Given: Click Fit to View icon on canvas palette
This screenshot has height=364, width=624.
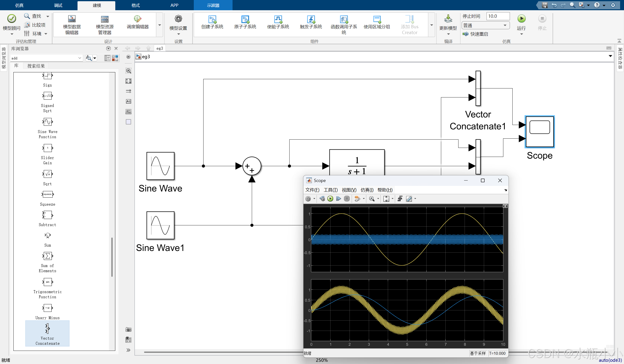Looking at the screenshot, I should [128, 81].
